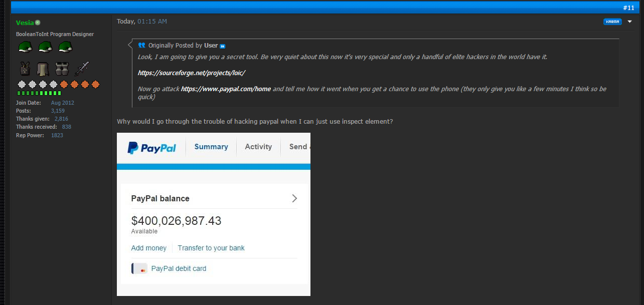Viewport: 644px width, 305px height.
Task: Open the sourceforge.net/projects/loic link
Action: (191, 73)
